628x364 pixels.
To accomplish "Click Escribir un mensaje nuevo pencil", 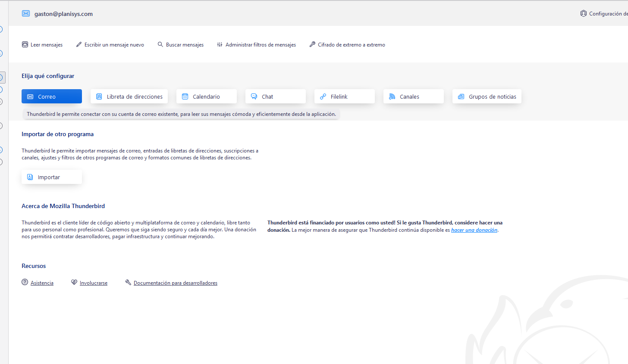I will [x=79, y=45].
